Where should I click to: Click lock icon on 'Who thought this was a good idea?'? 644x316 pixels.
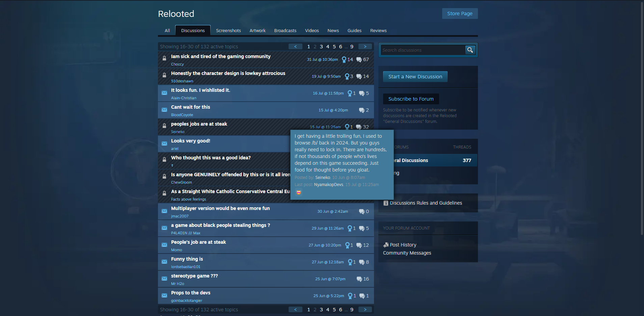[164, 159]
